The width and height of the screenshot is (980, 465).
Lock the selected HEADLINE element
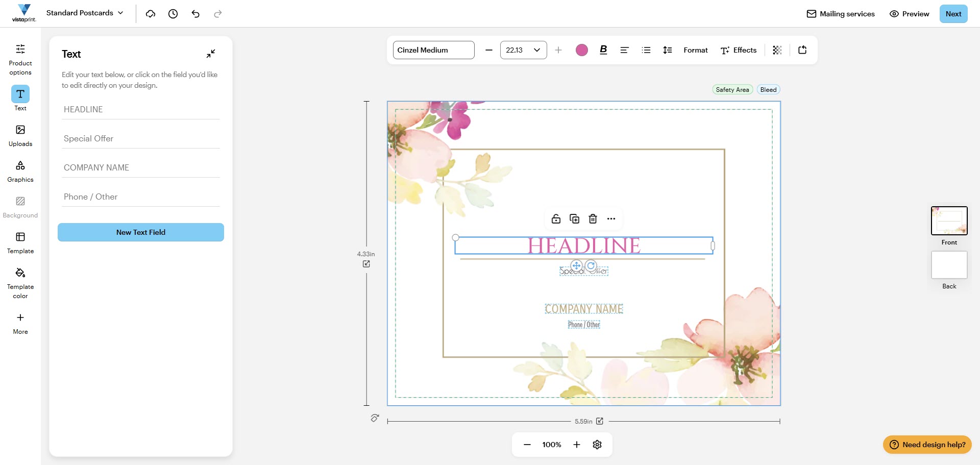pyautogui.click(x=556, y=219)
